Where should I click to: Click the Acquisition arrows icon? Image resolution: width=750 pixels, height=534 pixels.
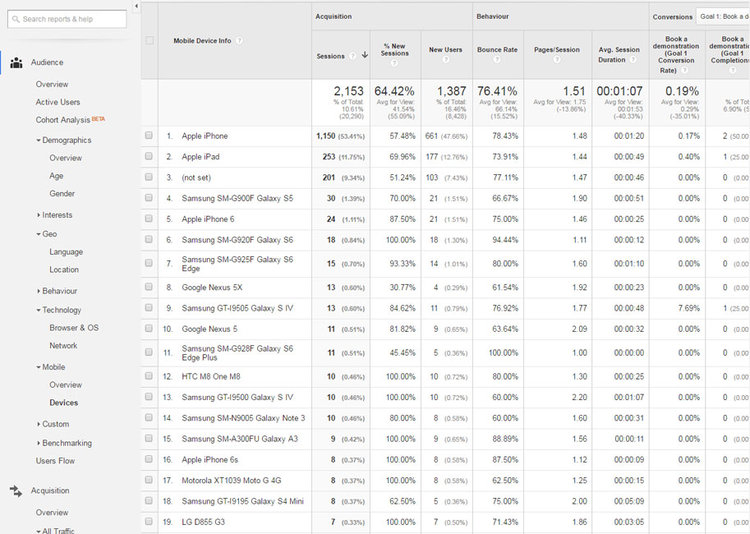coord(16,491)
